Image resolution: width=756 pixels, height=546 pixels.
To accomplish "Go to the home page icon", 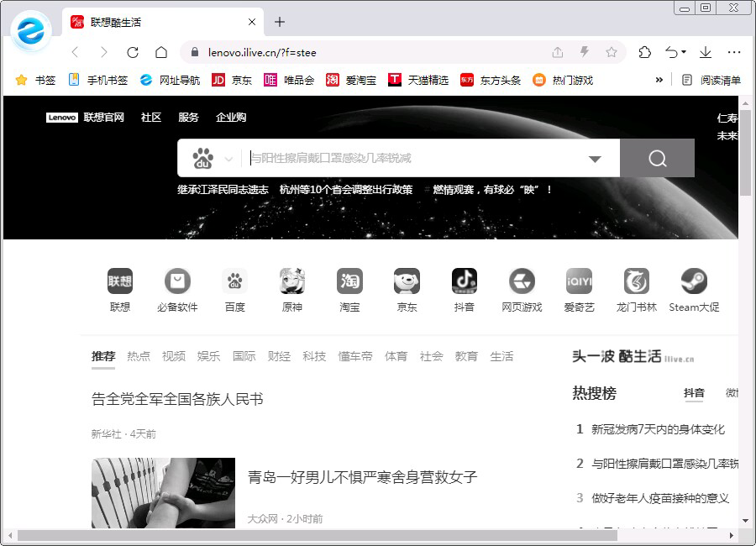I will point(161,52).
